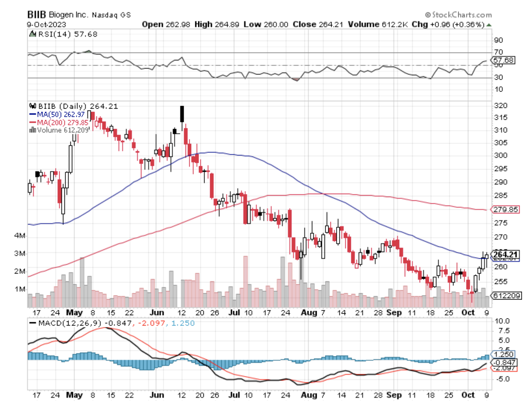Click the Open 262.98 header value
The height and width of the screenshot is (413, 532).
coord(166,24)
